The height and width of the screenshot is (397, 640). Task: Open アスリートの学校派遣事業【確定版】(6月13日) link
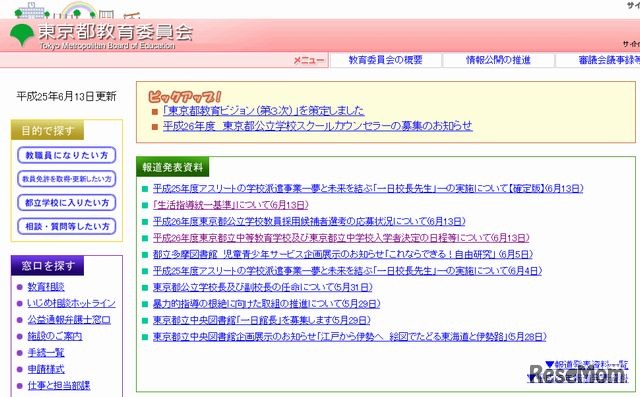pos(368,189)
